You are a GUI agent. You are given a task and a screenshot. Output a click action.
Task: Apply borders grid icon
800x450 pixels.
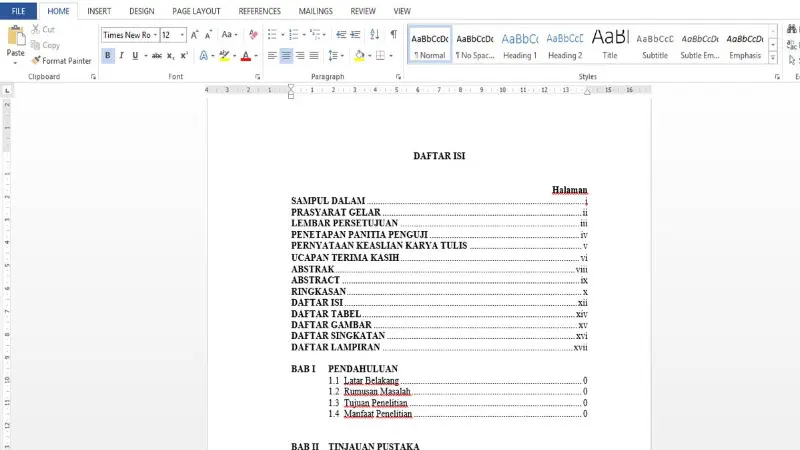click(381, 56)
